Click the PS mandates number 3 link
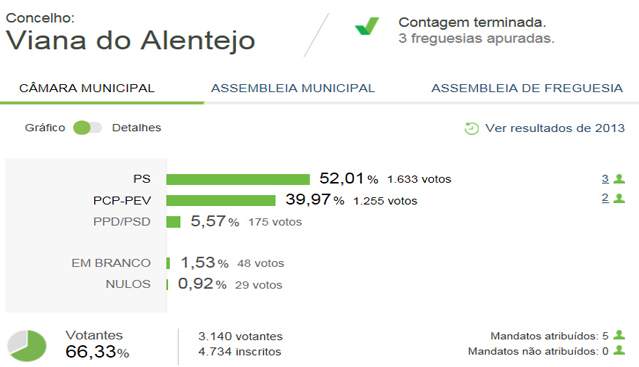The width and height of the screenshot is (639, 367). click(605, 178)
